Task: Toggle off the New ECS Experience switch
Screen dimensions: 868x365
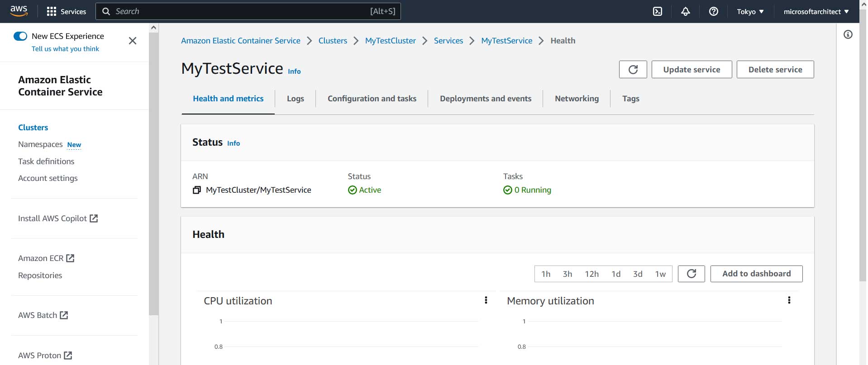Action: [x=20, y=36]
